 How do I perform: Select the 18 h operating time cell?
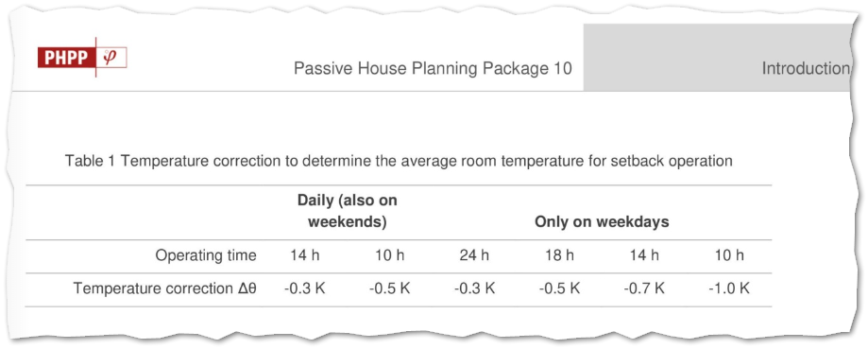[x=560, y=255]
